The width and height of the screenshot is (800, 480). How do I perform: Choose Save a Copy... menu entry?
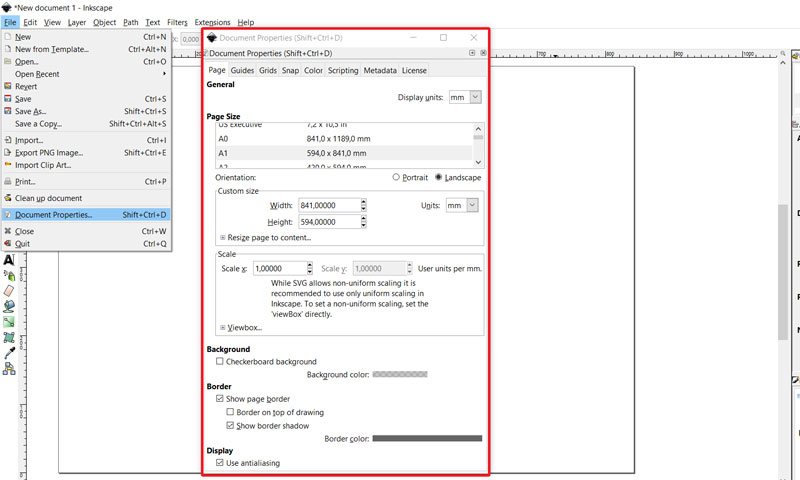pyautogui.click(x=86, y=123)
